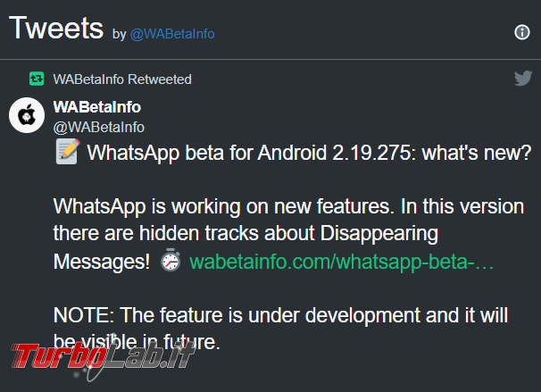Open the bold WABetaInfo display name
Screen dimensions: 541x392
(x=97, y=107)
